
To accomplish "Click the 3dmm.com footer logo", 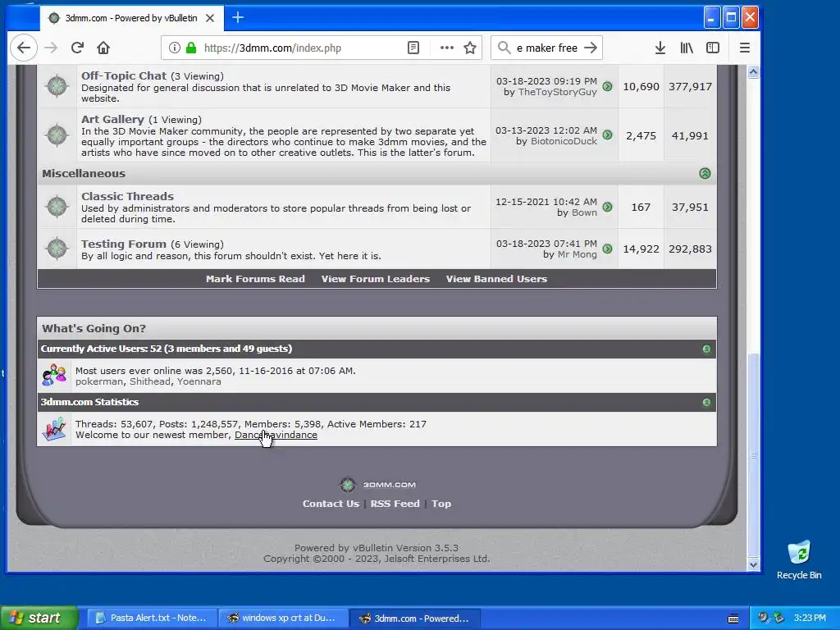I will click(x=377, y=485).
